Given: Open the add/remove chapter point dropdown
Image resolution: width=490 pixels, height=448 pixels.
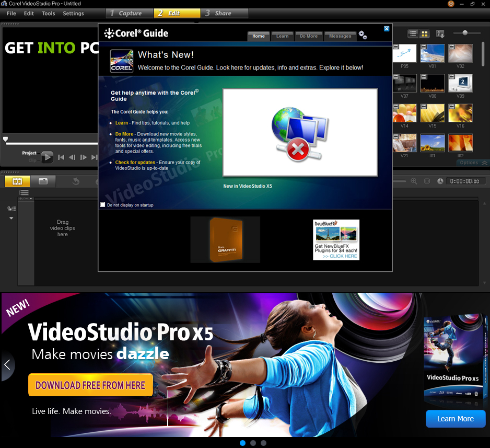Looking at the screenshot, I should pos(26,199).
